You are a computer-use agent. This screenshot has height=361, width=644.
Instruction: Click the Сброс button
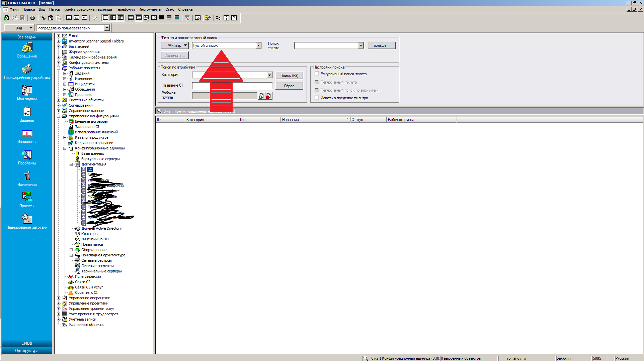289,86
